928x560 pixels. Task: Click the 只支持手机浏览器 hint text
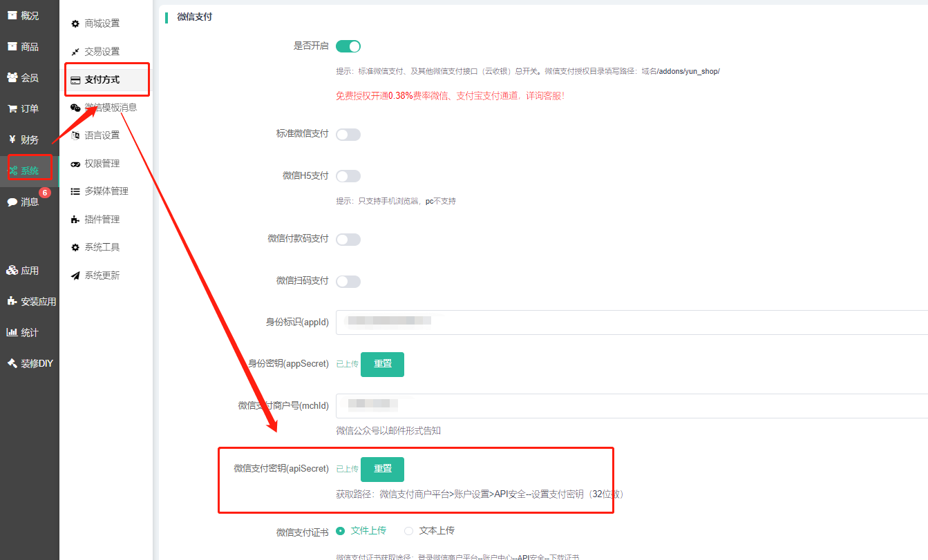[x=396, y=201]
